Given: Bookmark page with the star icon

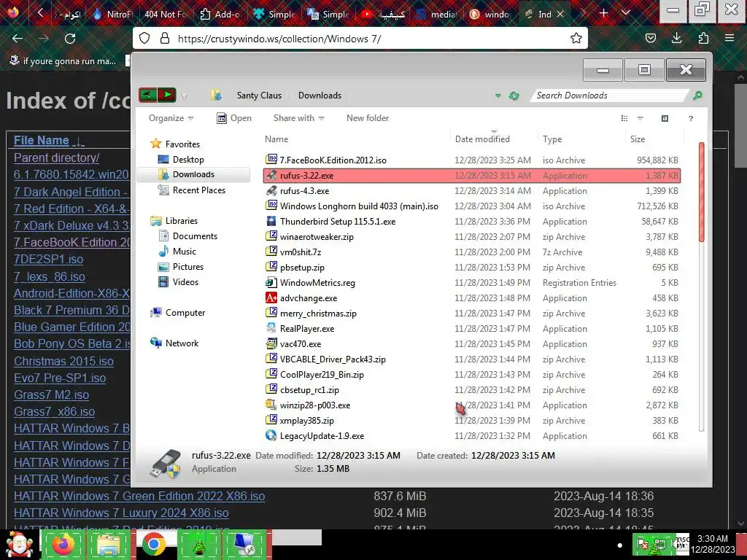Looking at the screenshot, I should (x=576, y=38).
